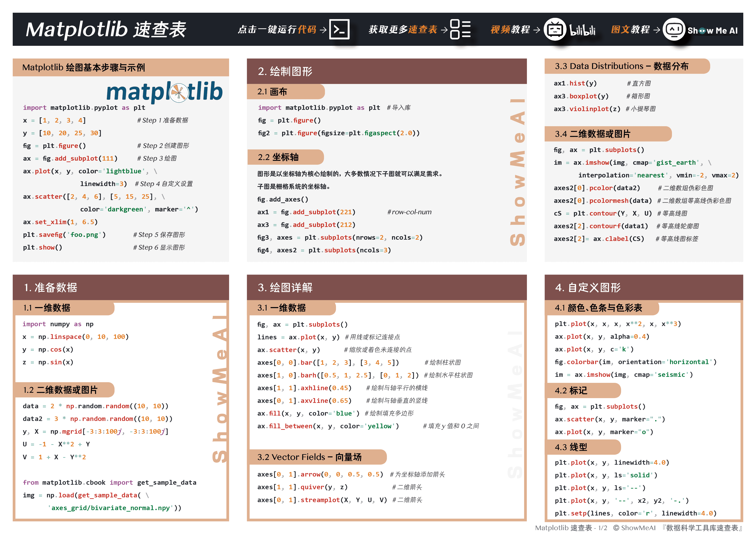Click the cheat sheet list icon
The height and width of the screenshot is (534, 756).
pos(460,29)
